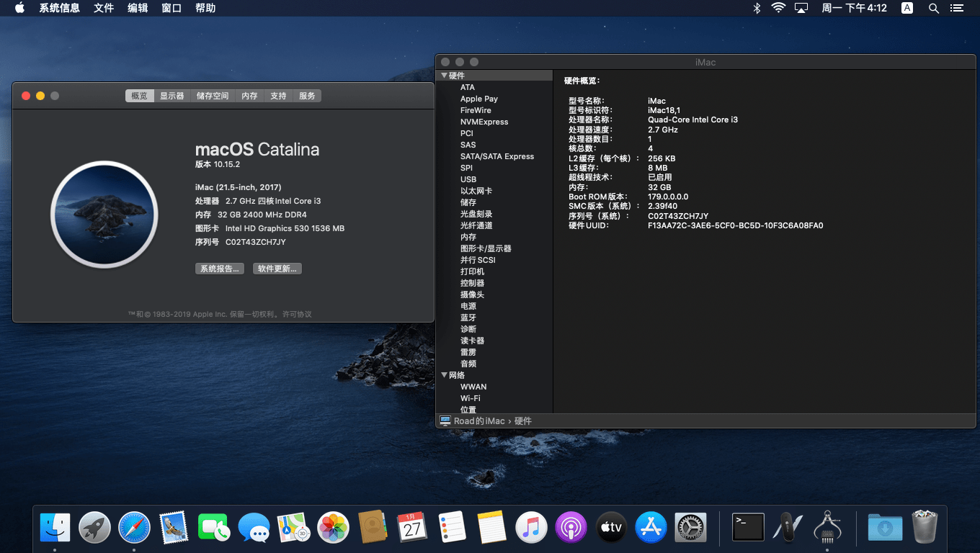The width and height of the screenshot is (980, 553).
Task: Open Finder from the Dock
Action: [55, 528]
